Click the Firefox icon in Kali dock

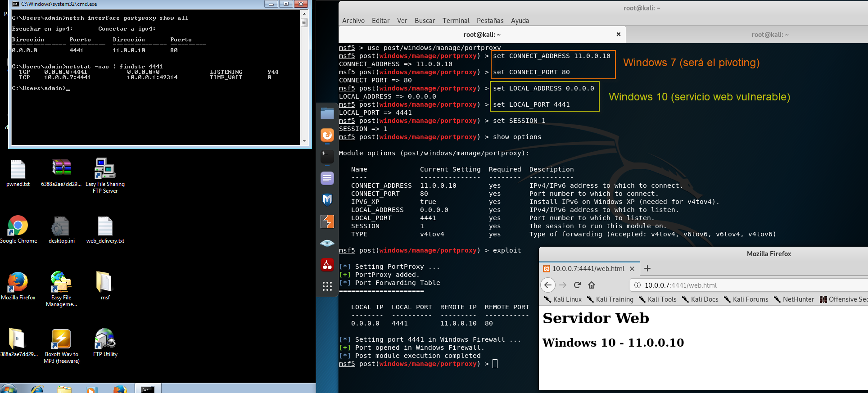[x=327, y=135]
